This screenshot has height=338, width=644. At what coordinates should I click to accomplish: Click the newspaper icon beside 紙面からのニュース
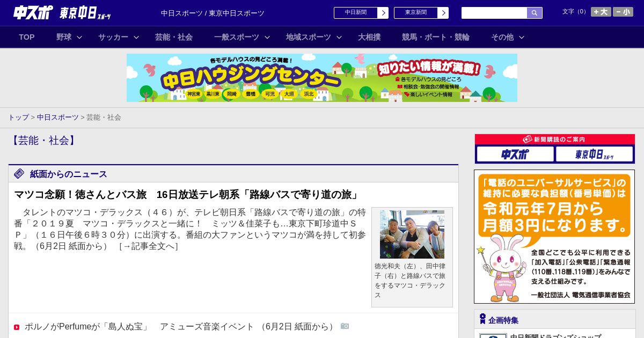coord(19,173)
